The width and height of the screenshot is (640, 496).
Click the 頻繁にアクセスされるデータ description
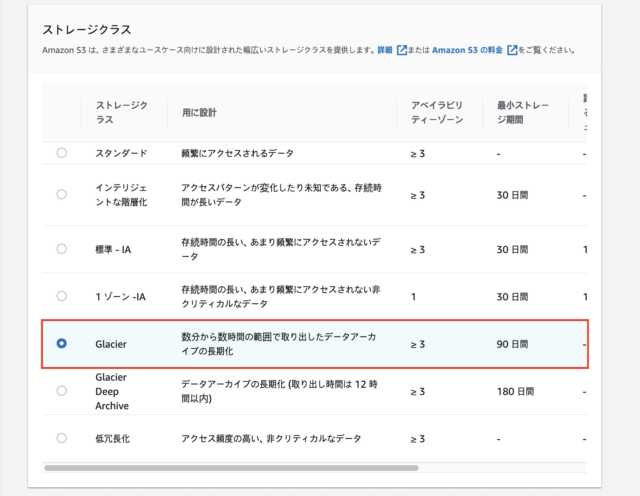pos(238,153)
